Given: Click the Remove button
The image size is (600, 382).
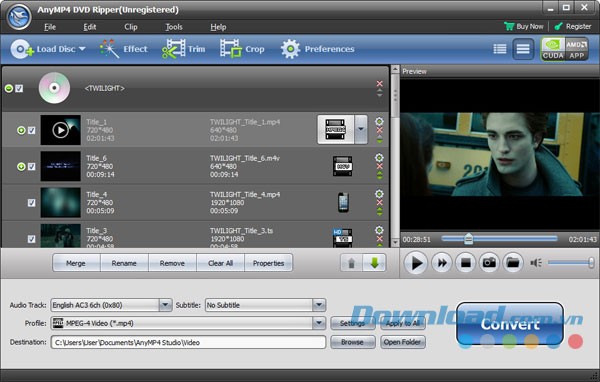Looking at the screenshot, I should [172, 263].
